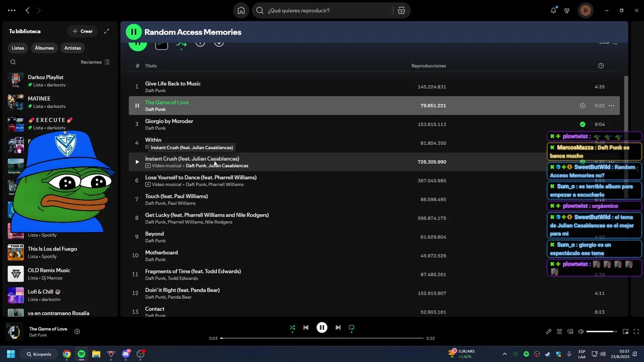The image size is (644, 362).
Task: Toggle shuffle in the bottom player bar
Action: click(292, 327)
